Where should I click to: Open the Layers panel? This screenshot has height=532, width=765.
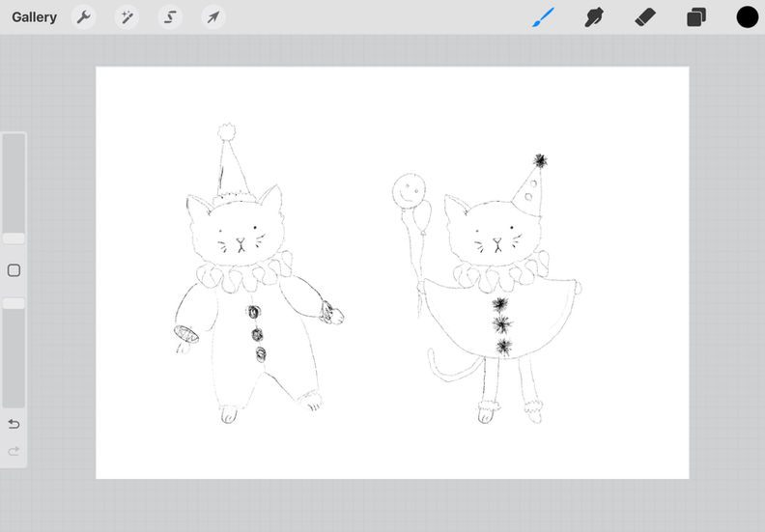(696, 17)
